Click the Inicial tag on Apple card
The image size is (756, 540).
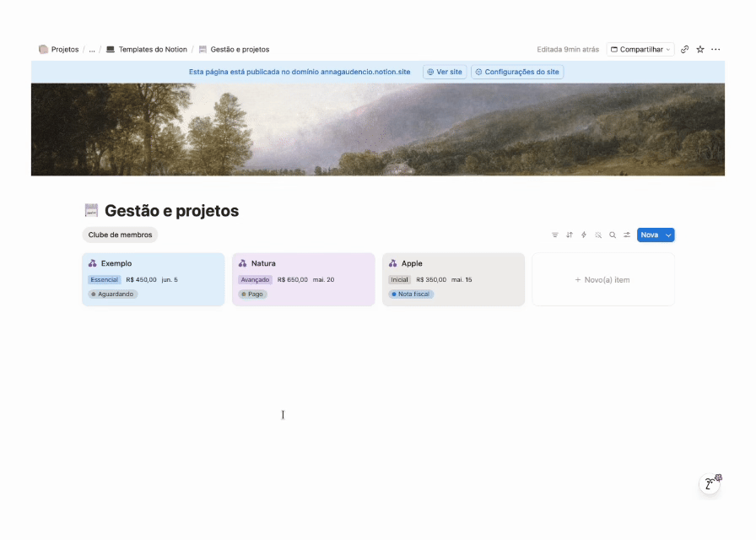click(399, 279)
